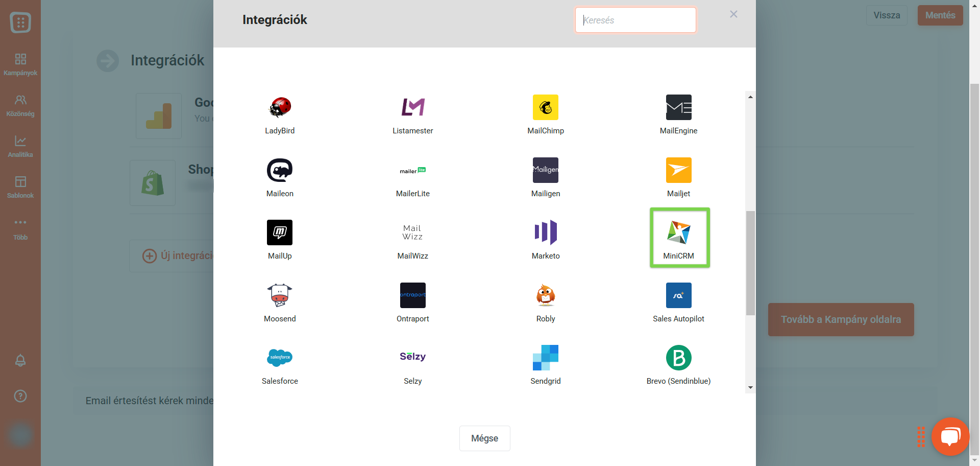Click the Google Analytics integration thumbnail
Viewport: 980px width, 466px height.
(x=159, y=116)
